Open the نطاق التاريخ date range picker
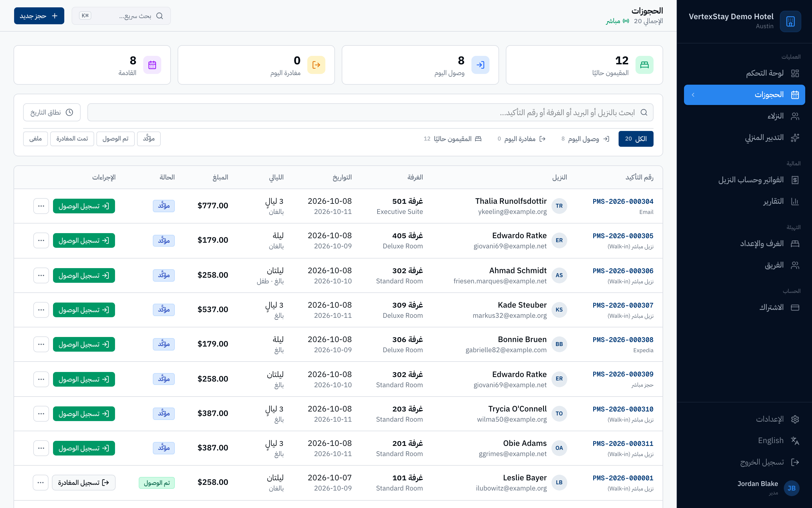 coord(52,112)
